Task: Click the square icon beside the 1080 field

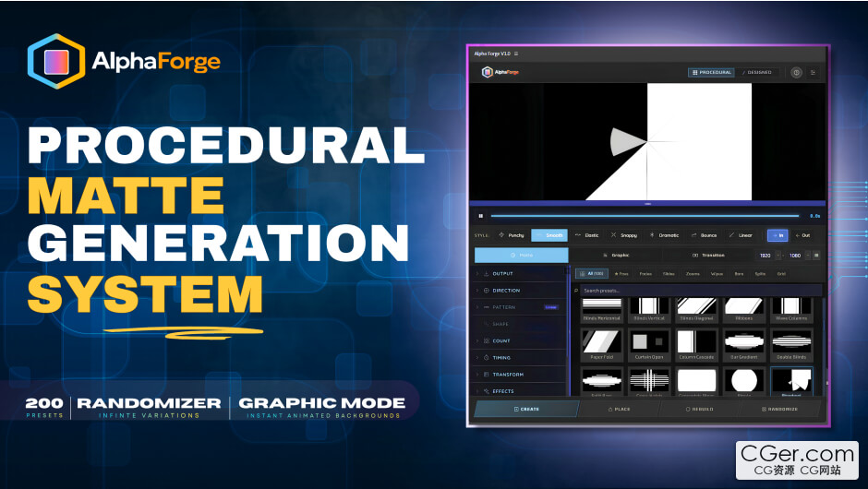Action: click(816, 255)
